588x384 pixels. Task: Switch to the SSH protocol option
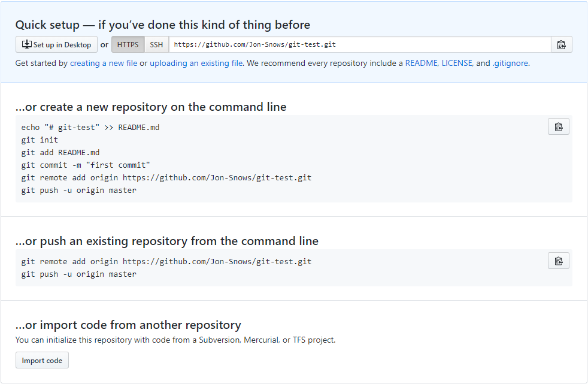[x=156, y=45]
